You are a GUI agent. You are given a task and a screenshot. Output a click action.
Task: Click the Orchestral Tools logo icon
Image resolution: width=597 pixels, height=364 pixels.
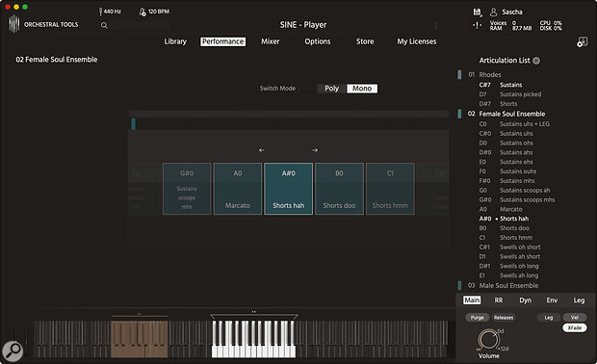pos(14,24)
